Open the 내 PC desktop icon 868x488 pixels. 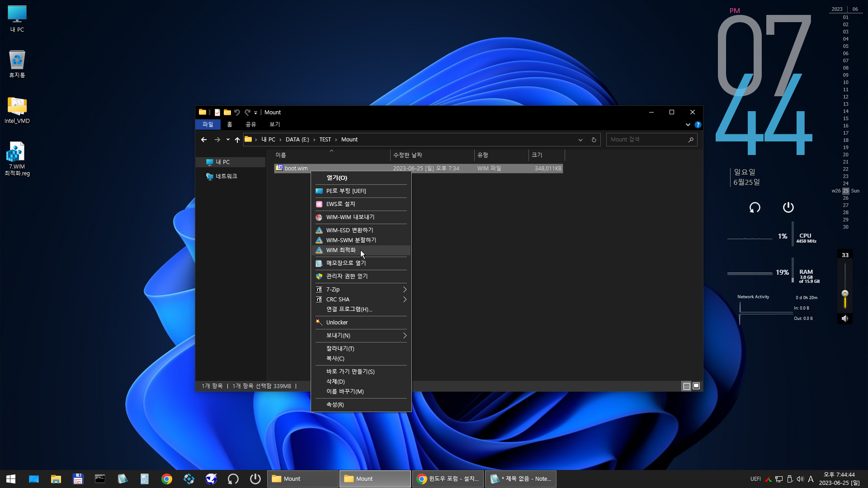pos(17,19)
